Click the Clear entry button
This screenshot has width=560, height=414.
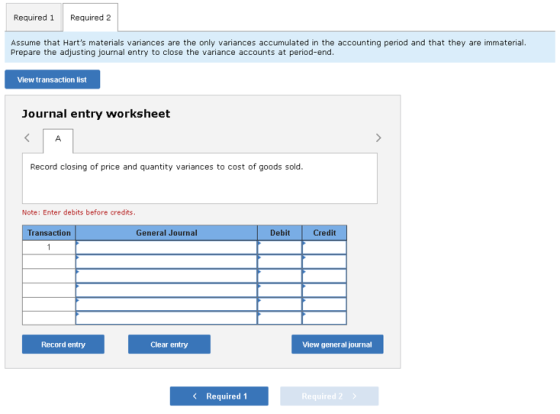click(x=169, y=344)
